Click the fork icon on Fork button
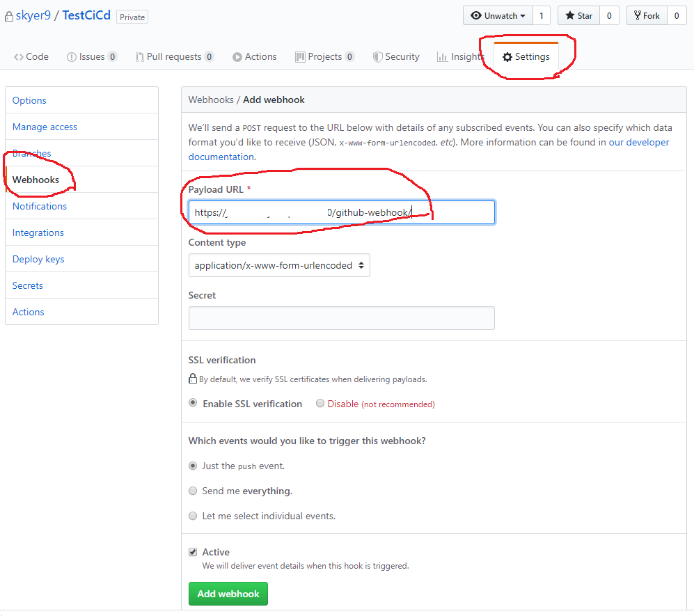The height and width of the screenshot is (616, 694). pyautogui.click(x=638, y=15)
